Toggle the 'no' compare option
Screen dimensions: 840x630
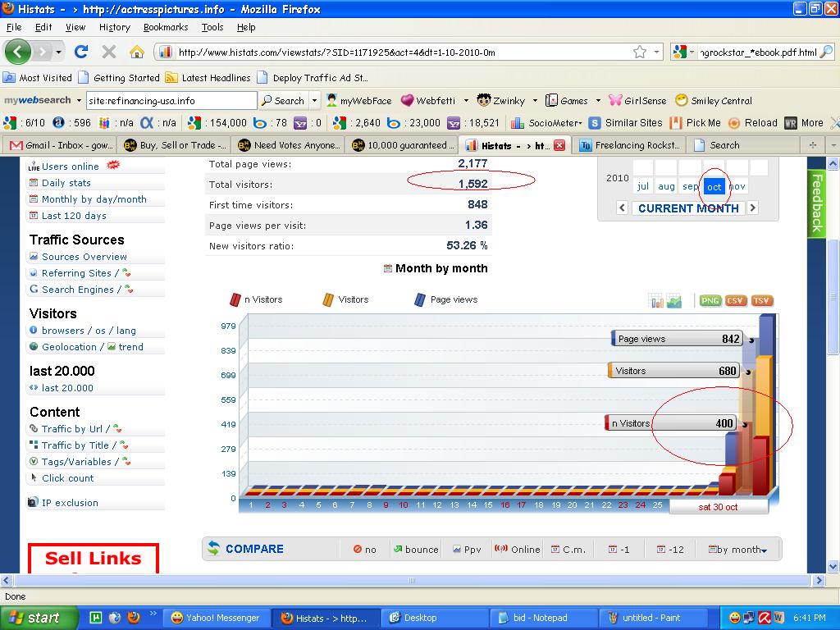point(365,549)
